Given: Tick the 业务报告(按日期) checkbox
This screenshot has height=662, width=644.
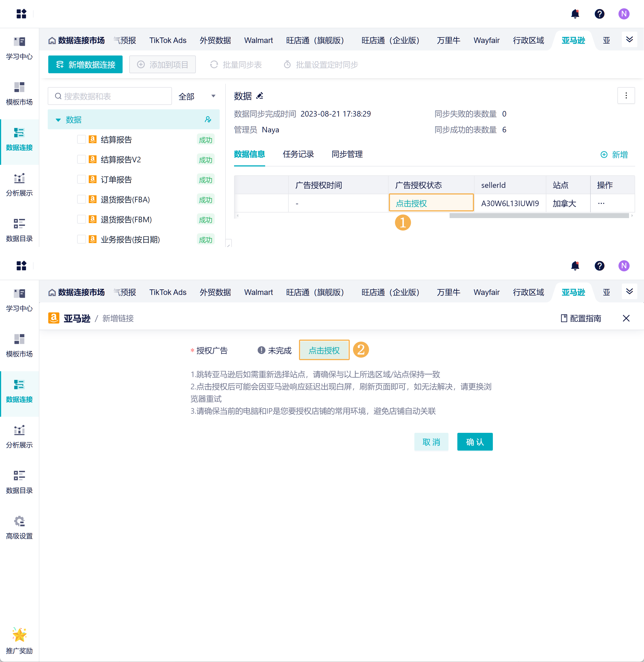Looking at the screenshot, I should click(82, 239).
